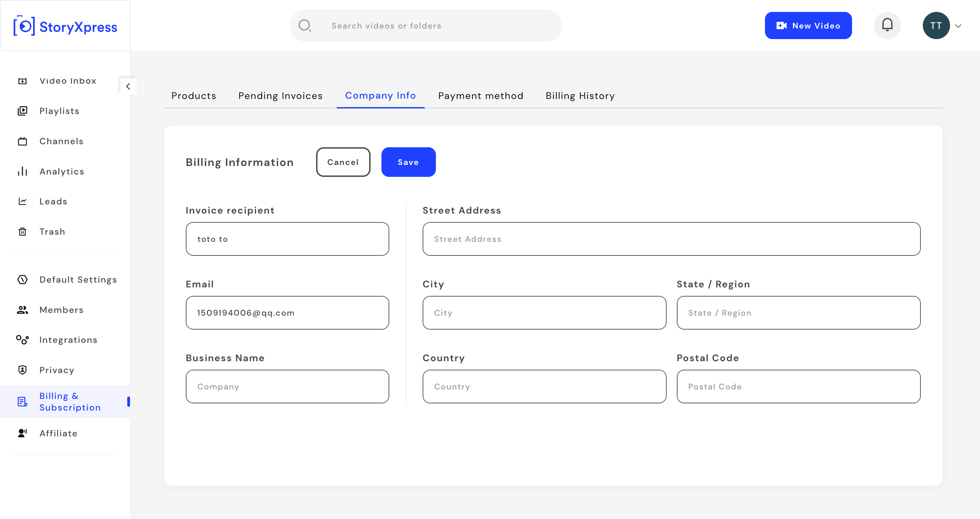Switch to the Pending Invoices tab
This screenshot has height=519, width=980.
point(280,96)
